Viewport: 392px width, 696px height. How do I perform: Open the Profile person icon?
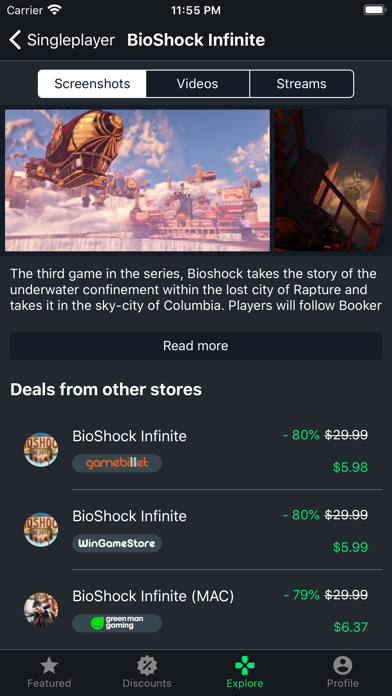pos(342,666)
